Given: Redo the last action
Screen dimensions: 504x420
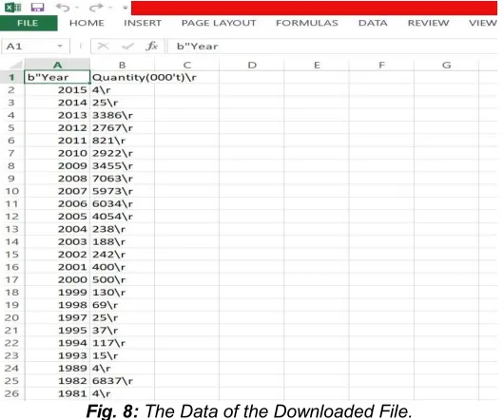Looking at the screenshot, I should pos(96,7).
